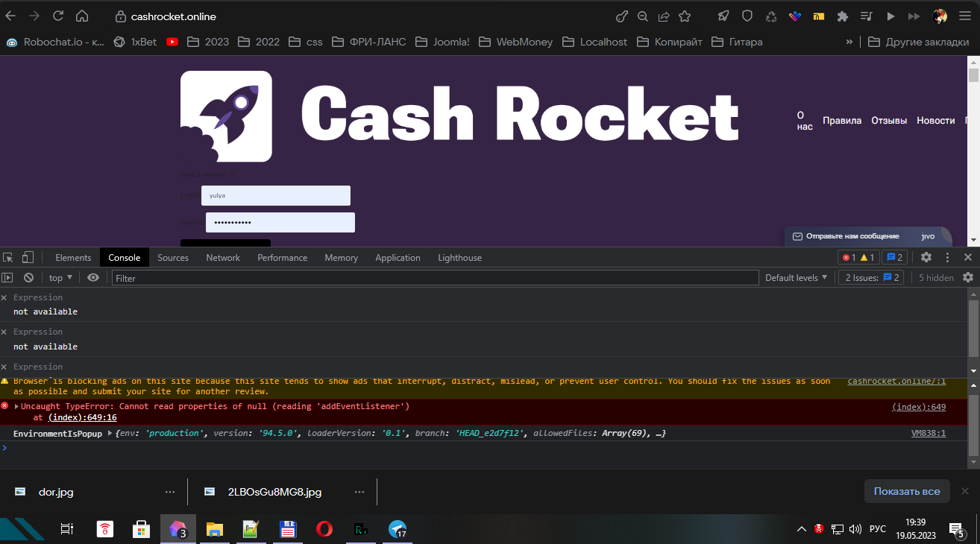Image resolution: width=980 pixels, height=544 pixels.
Task: Open the browser profile avatar
Action: click(x=940, y=16)
